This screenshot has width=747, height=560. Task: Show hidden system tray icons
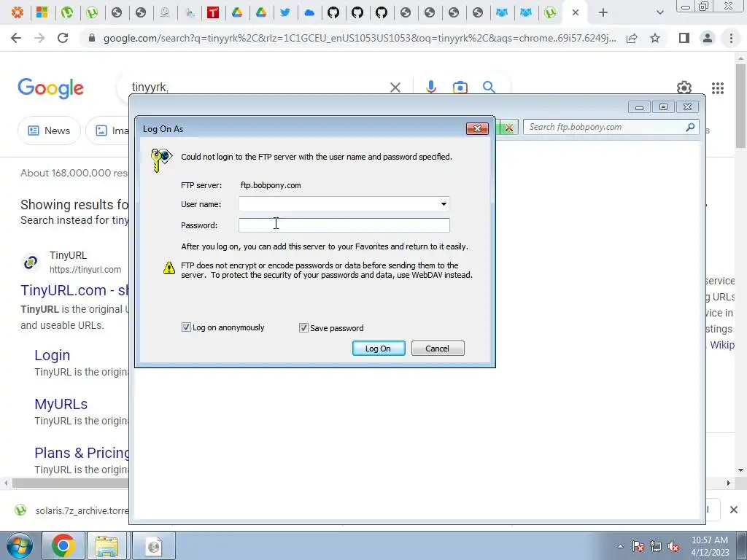click(x=620, y=546)
